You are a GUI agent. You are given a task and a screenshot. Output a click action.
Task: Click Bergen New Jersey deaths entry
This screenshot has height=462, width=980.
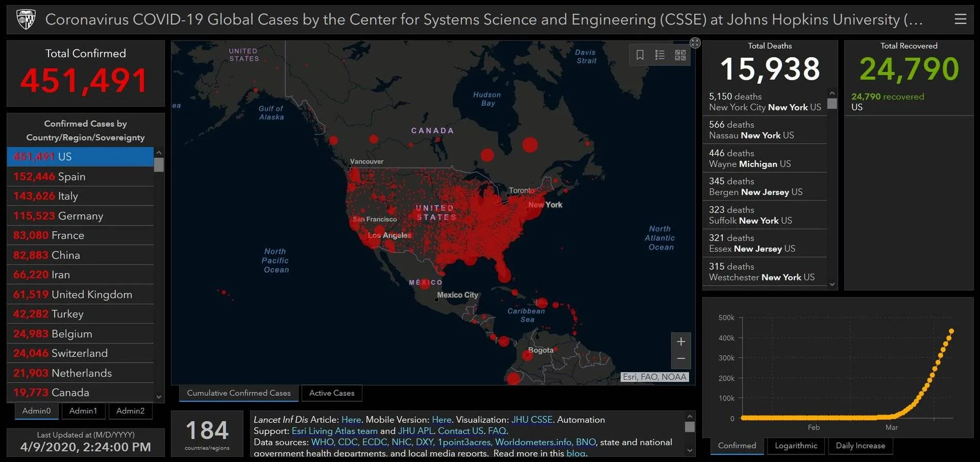tap(765, 187)
